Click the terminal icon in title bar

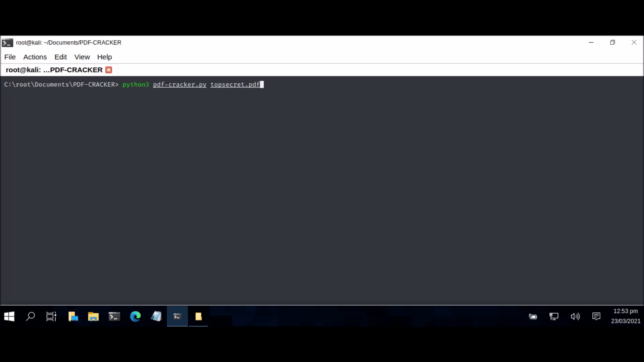7,43
